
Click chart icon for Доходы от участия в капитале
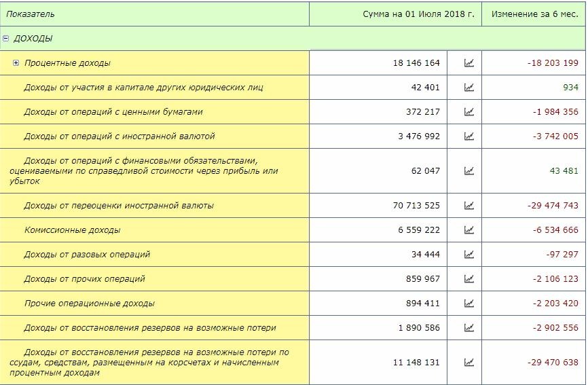468,88
